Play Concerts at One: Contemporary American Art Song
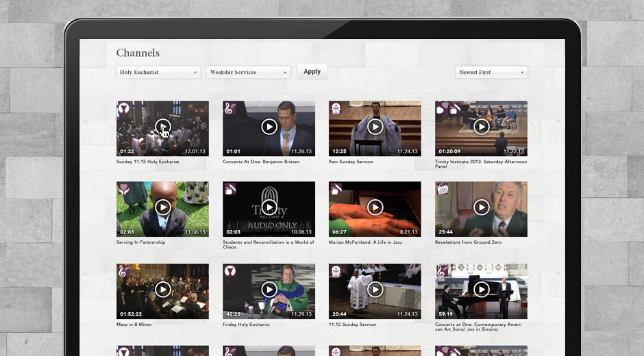The image size is (644, 356). pyautogui.click(x=482, y=290)
